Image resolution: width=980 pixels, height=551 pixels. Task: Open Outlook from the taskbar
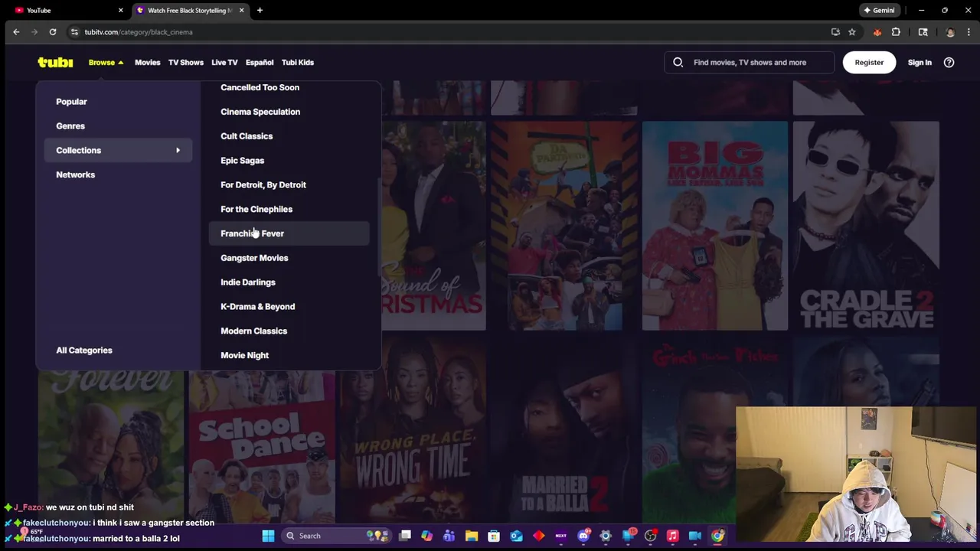click(x=516, y=536)
